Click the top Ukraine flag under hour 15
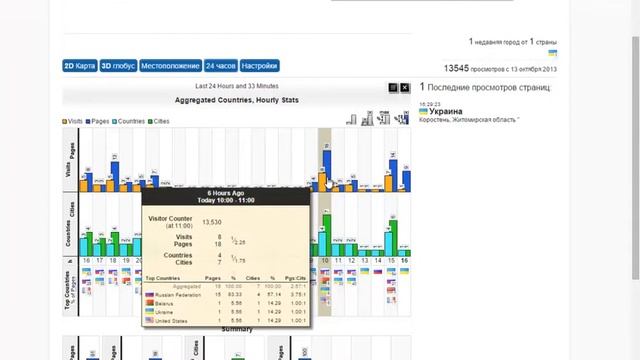This screenshot has width=640, height=360. click(x=391, y=271)
